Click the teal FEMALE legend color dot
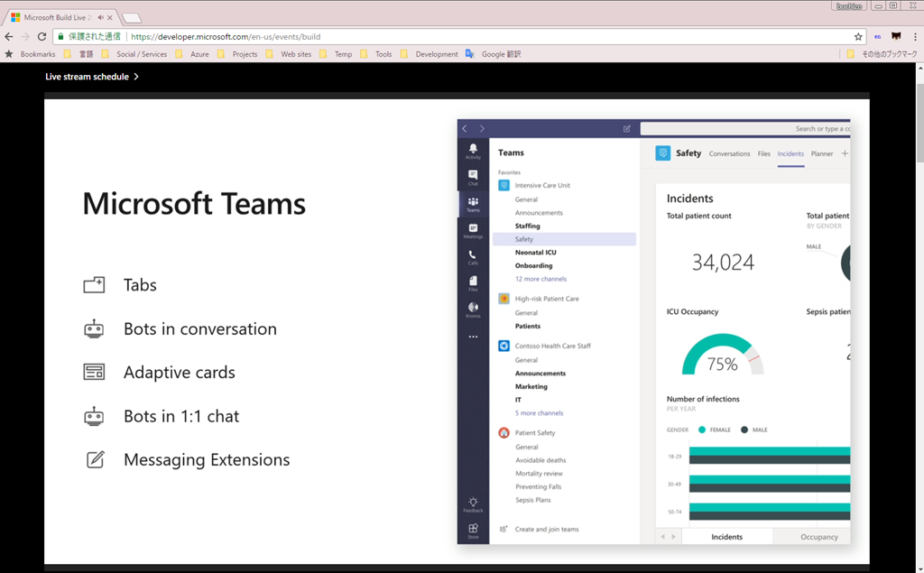This screenshot has height=573, width=924. 701,430
